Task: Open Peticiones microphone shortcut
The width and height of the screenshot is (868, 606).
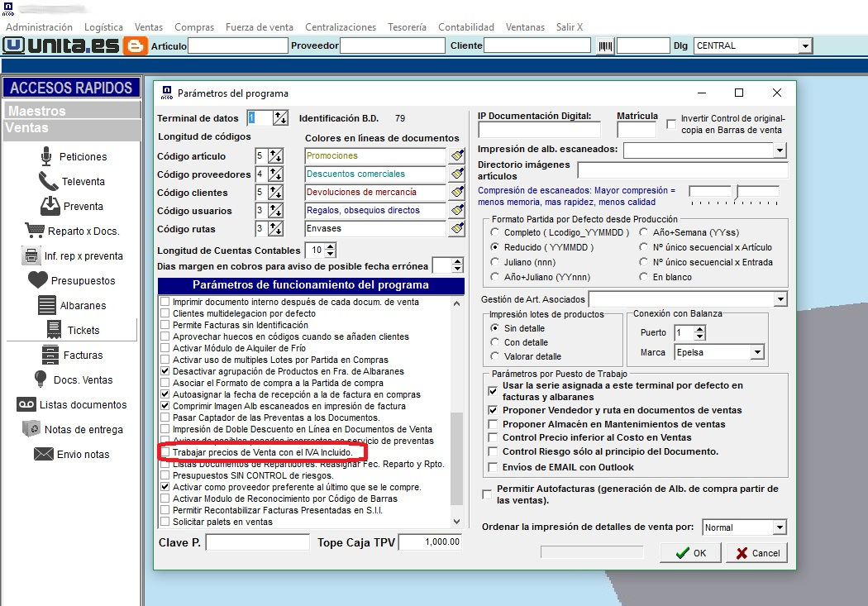Action: [46, 156]
